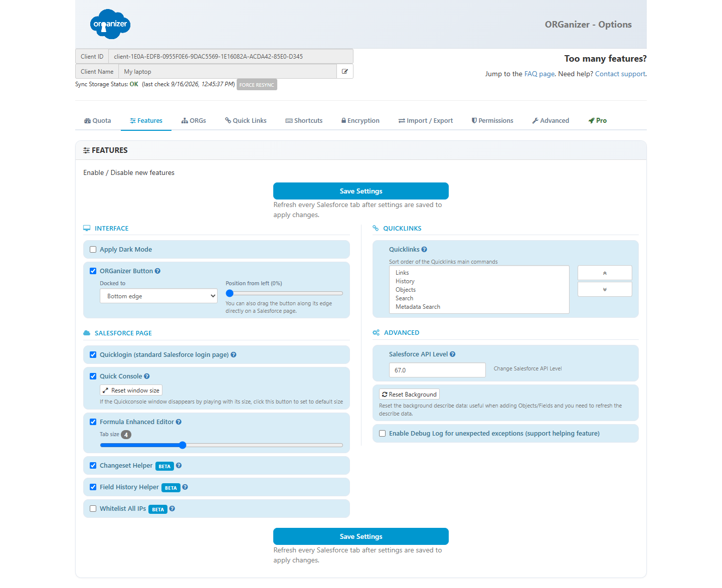Viewport: 722px width, 588px height.
Task: Open the Shortcuts tab
Action: click(304, 121)
